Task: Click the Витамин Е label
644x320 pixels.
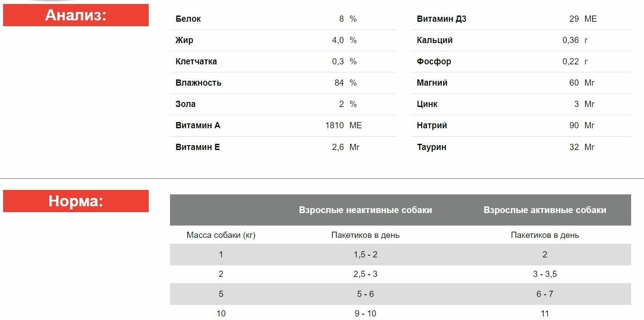Action: [x=198, y=147]
